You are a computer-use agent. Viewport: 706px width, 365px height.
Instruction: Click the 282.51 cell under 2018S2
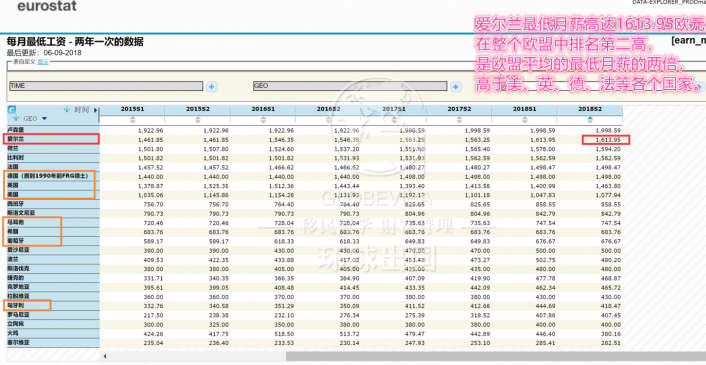pos(611,342)
